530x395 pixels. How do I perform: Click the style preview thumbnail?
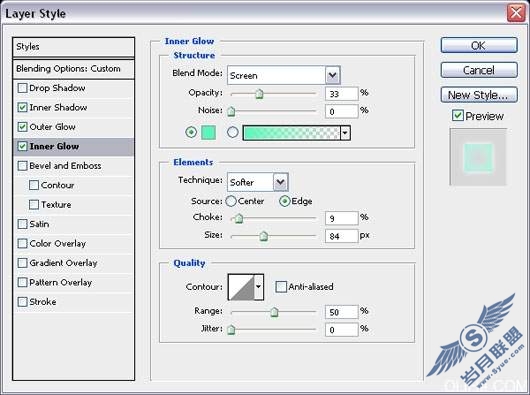coord(478,157)
